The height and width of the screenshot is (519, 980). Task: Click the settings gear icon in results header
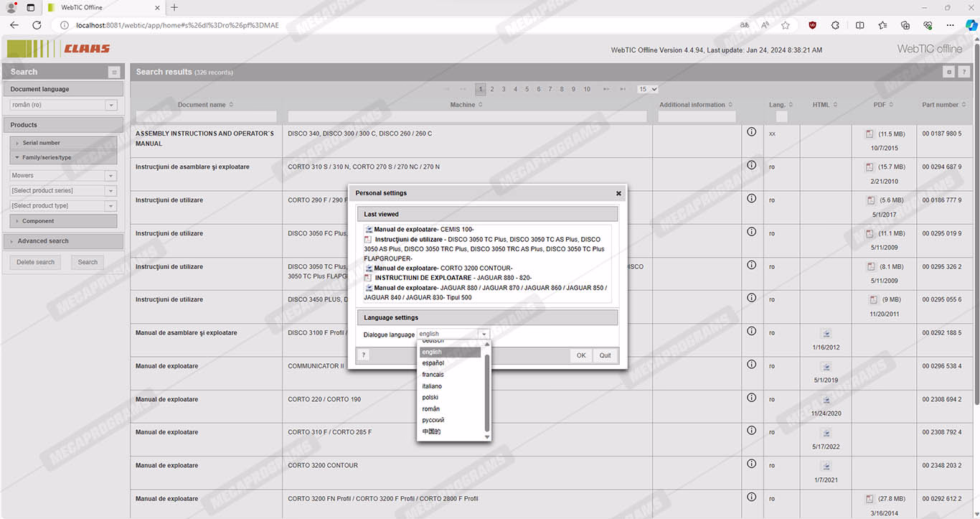click(x=948, y=72)
